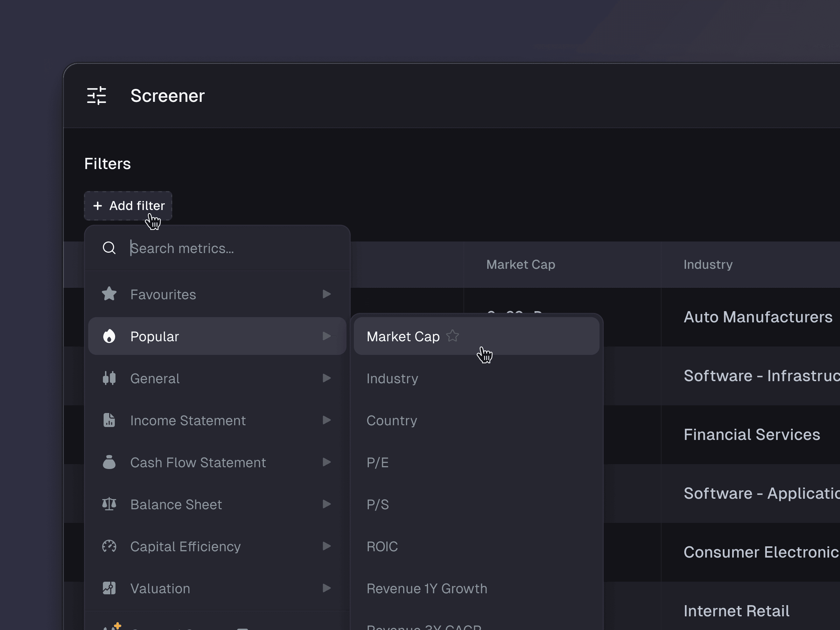
Task: Click the General candlestick icon
Action: (x=109, y=378)
